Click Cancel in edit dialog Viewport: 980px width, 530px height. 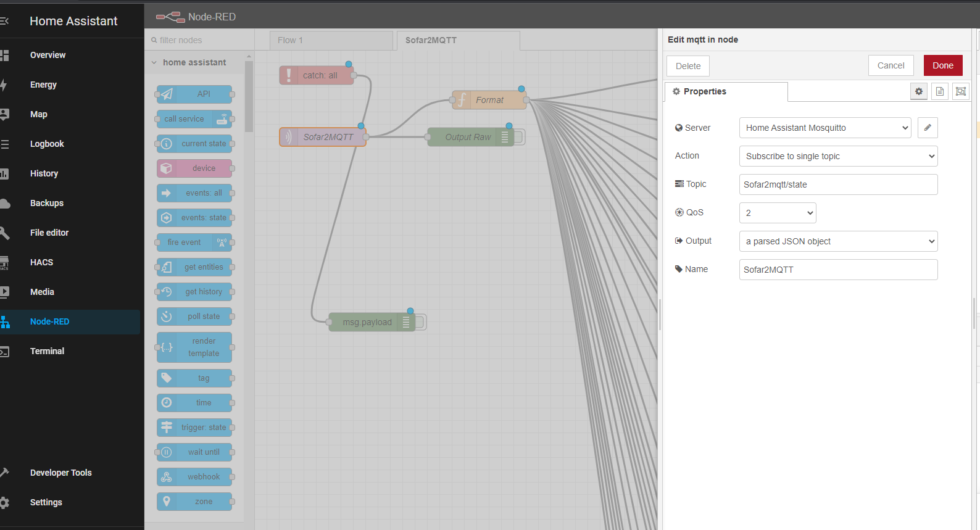[x=891, y=65]
